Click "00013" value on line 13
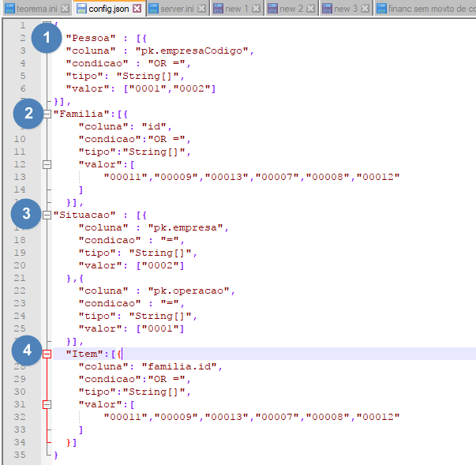Viewport: 476px width, 465px height. pyautogui.click(x=227, y=177)
